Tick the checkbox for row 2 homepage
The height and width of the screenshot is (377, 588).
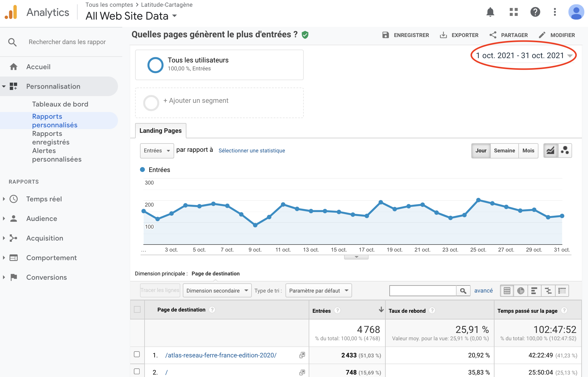137,371
